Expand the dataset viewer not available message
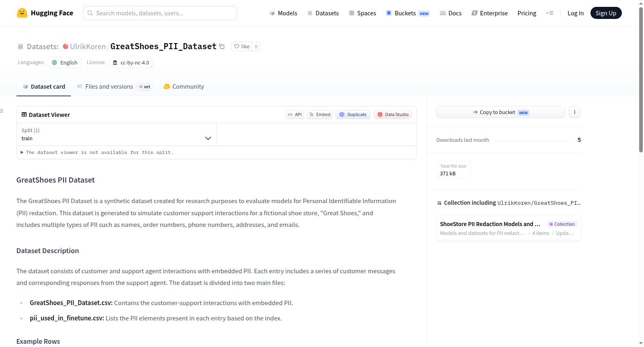 coord(97,152)
